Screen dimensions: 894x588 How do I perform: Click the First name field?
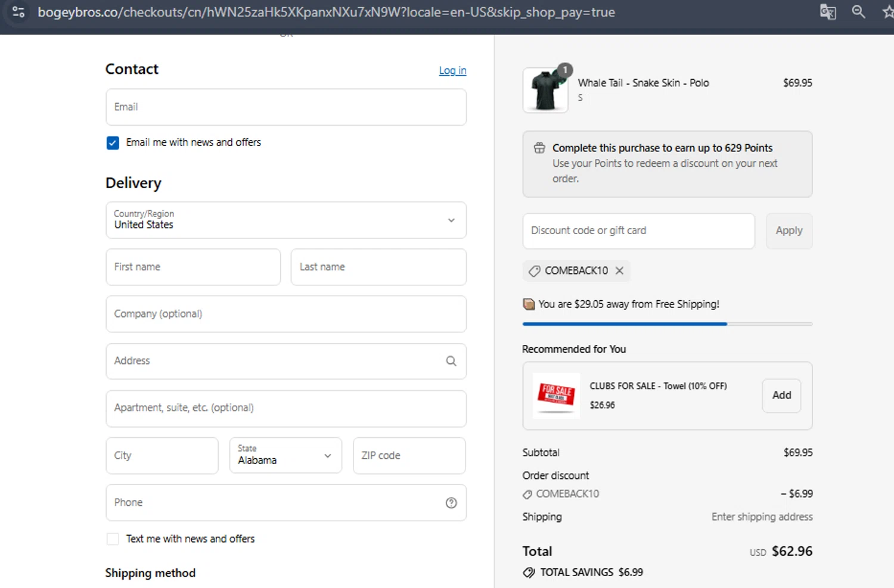(x=193, y=267)
